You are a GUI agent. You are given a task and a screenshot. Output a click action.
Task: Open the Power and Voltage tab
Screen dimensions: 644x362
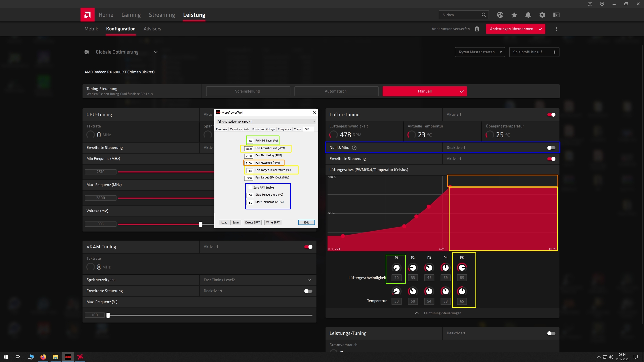[263, 129]
